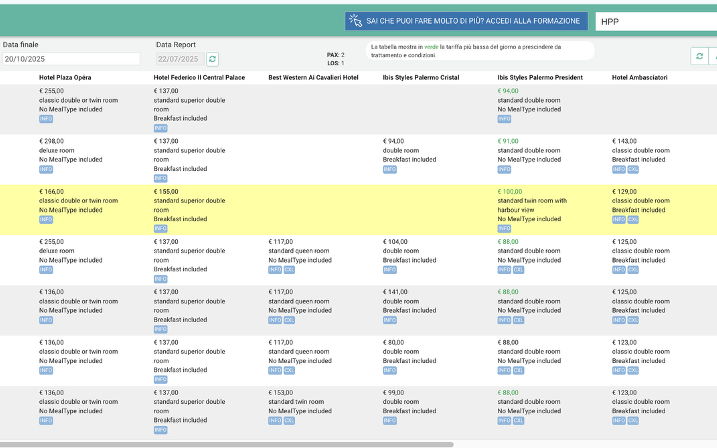The image size is (717, 448).
Task: Click the refresh icon beside Data Report
Action: 212,59
